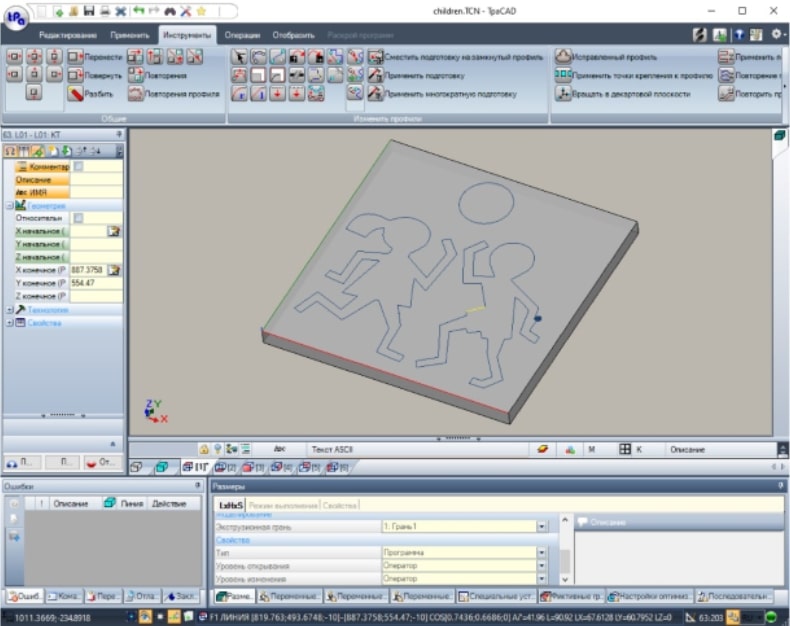Open the Уровень открывания dropdown

click(542, 566)
